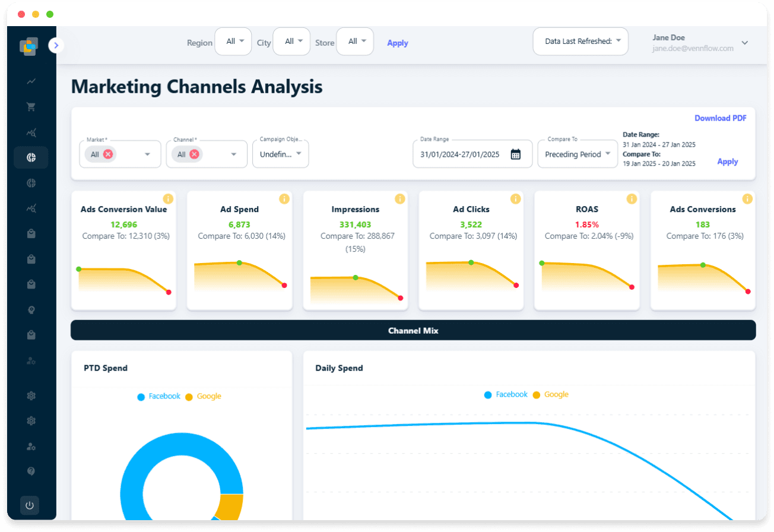Click the Daily Spend panel title
This screenshot has height=532, width=774.
(339, 368)
